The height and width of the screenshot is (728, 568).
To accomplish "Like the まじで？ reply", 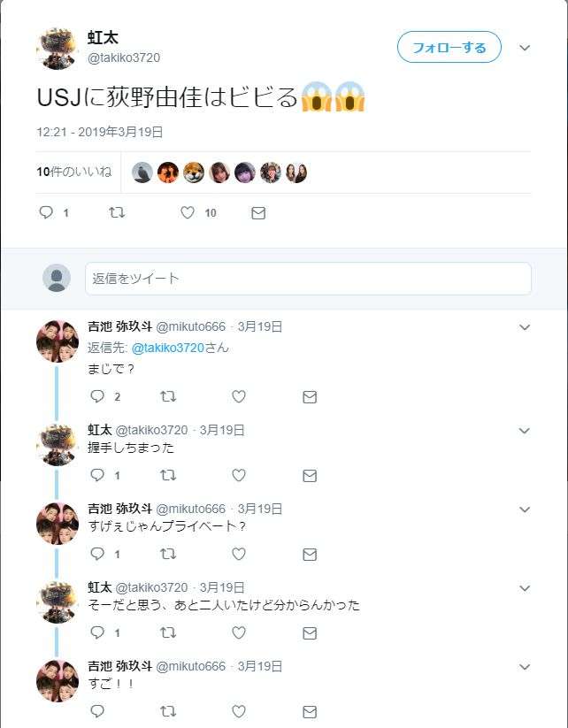I will (239, 396).
